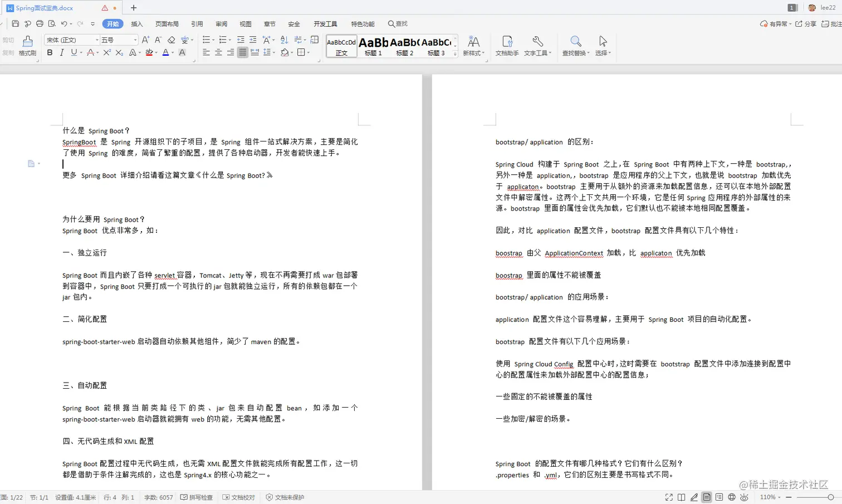
Task: Open new document tab plus button
Action: [134, 8]
